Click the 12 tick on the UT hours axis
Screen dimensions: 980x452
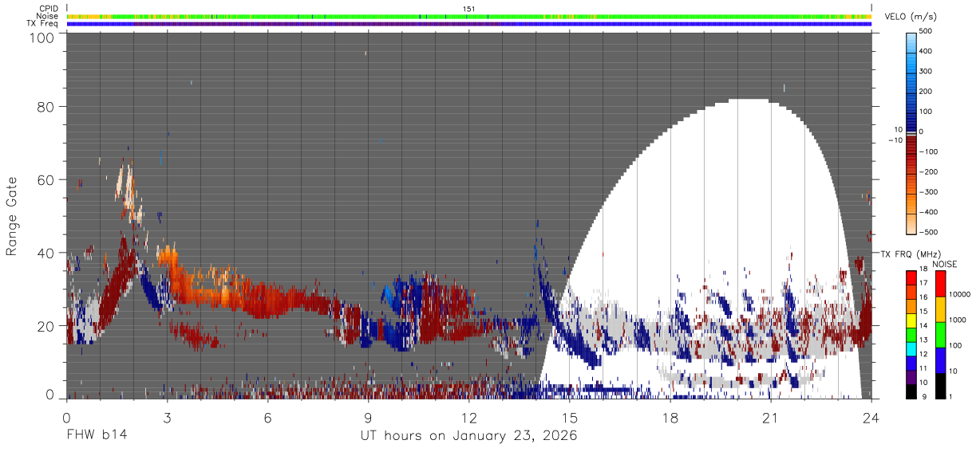pos(469,418)
